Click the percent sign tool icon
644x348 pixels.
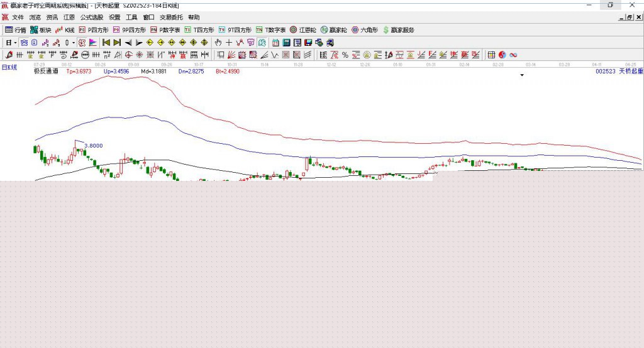click(345, 55)
